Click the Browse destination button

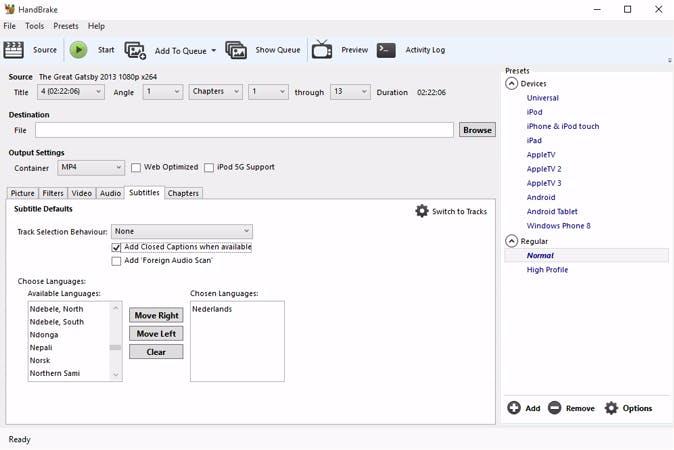(x=477, y=130)
